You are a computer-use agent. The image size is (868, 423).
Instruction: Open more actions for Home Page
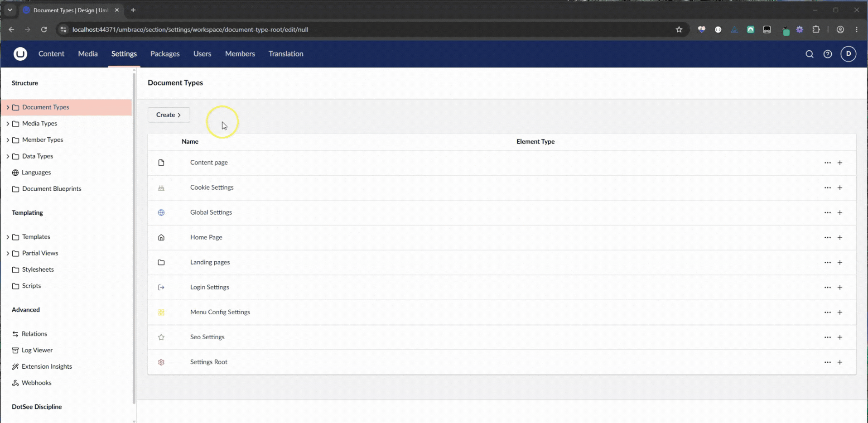[828, 237]
